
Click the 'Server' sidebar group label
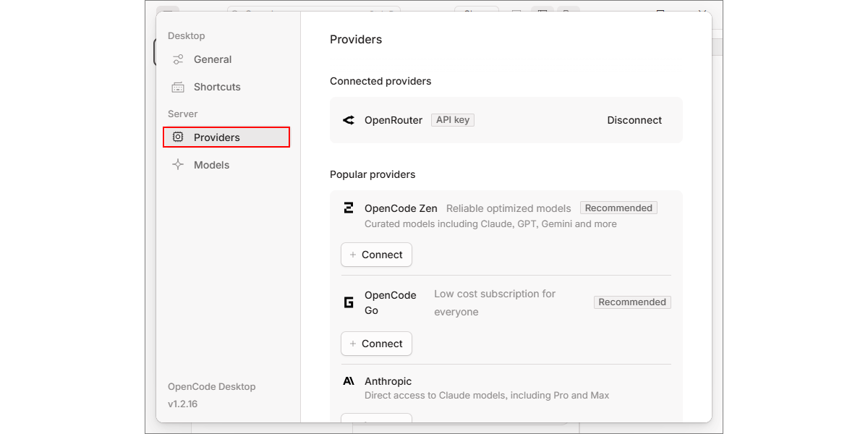coord(182,114)
